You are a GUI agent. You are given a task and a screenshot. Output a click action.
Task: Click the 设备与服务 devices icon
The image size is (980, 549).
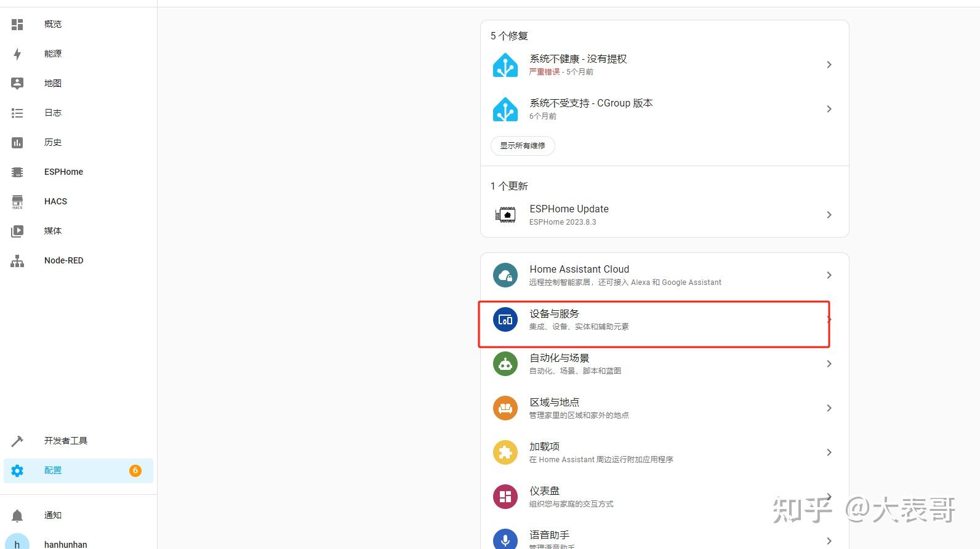click(x=505, y=319)
